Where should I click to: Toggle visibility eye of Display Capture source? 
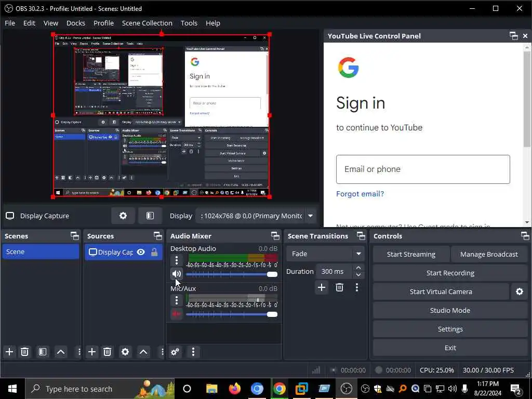(x=141, y=252)
